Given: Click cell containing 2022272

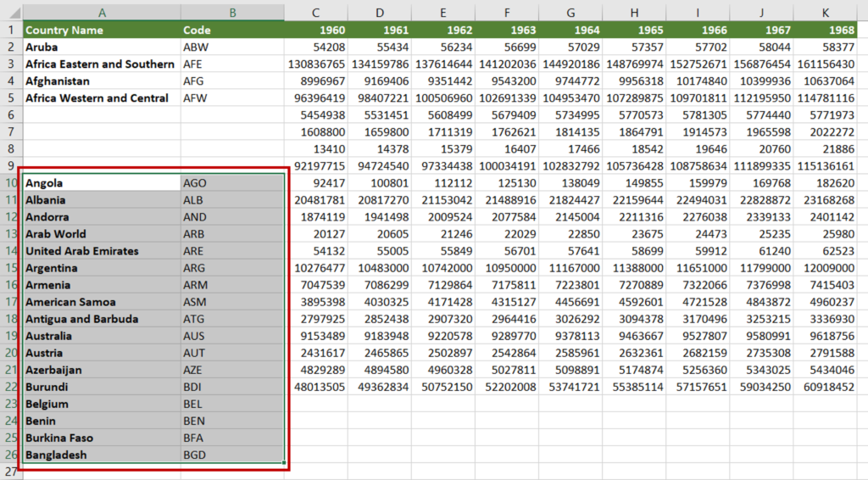Looking at the screenshot, I should (825, 131).
